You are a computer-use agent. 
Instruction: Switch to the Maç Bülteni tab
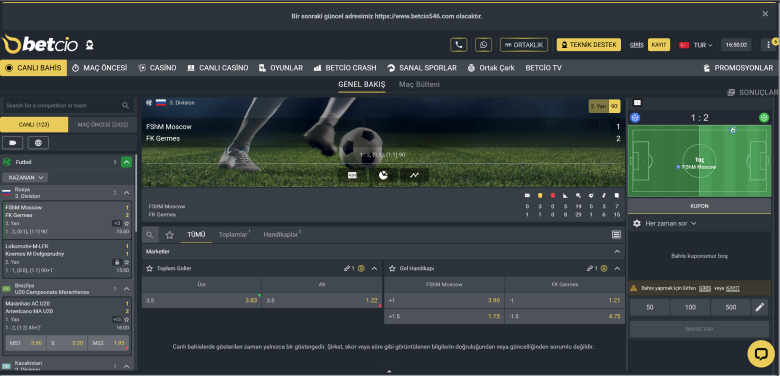click(x=419, y=85)
